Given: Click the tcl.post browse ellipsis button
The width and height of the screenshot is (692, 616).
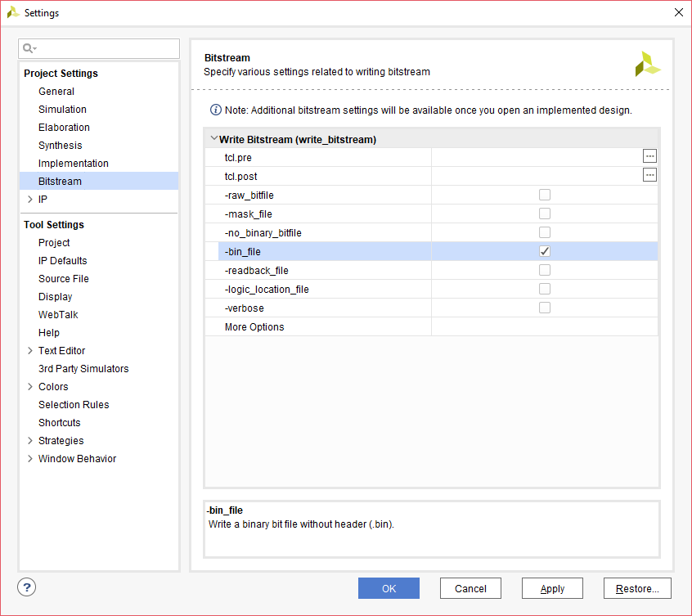Looking at the screenshot, I should click(649, 175).
